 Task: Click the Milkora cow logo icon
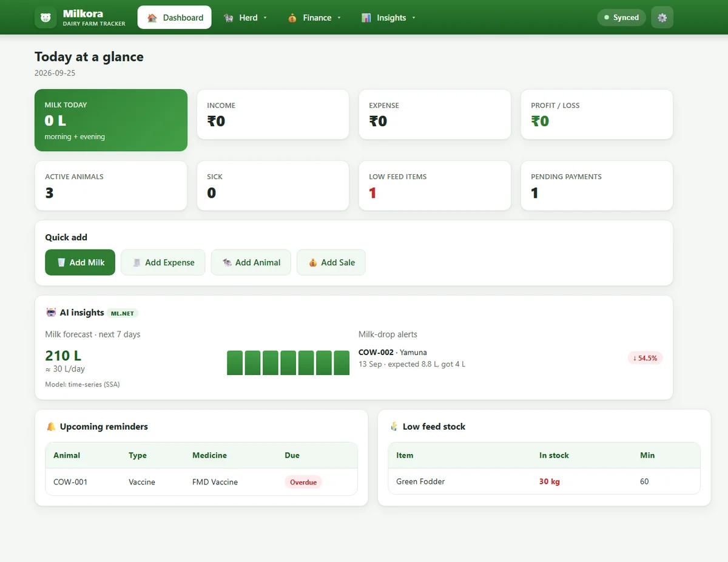45,18
